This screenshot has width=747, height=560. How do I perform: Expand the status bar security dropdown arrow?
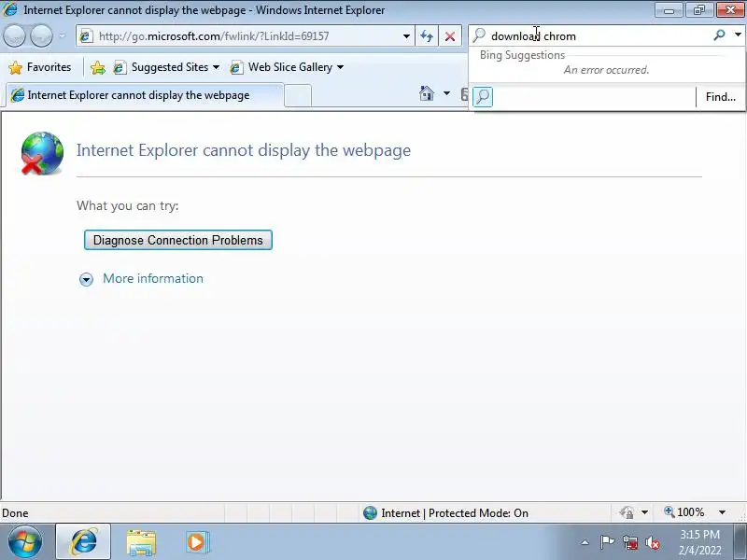(644, 512)
